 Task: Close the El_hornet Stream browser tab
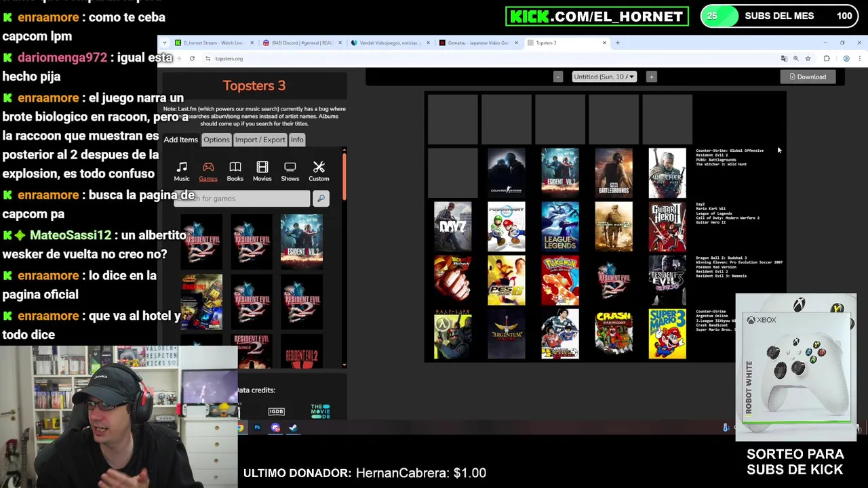(252, 43)
